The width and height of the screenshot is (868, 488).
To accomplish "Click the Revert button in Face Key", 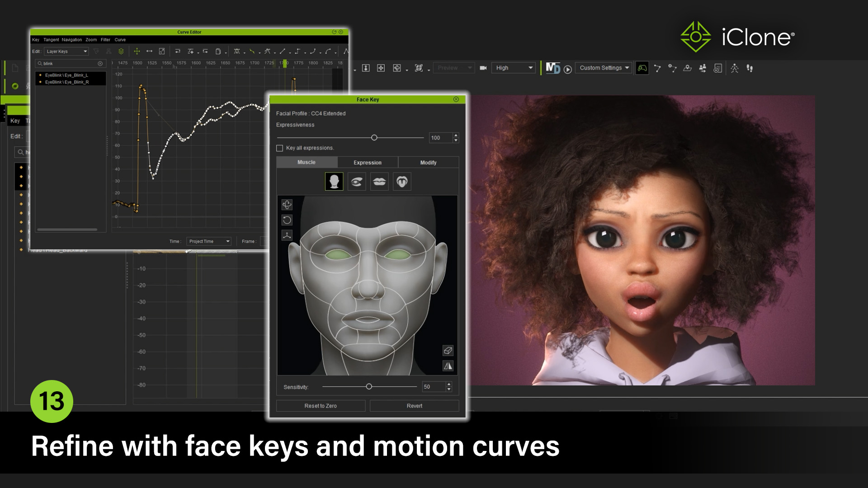I will [x=414, y=406].
